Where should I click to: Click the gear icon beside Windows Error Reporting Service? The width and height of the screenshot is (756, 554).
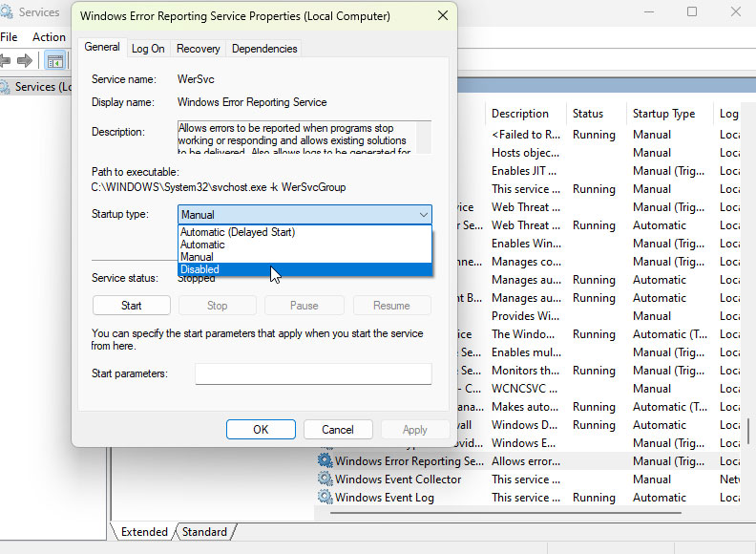click(325, 460)
